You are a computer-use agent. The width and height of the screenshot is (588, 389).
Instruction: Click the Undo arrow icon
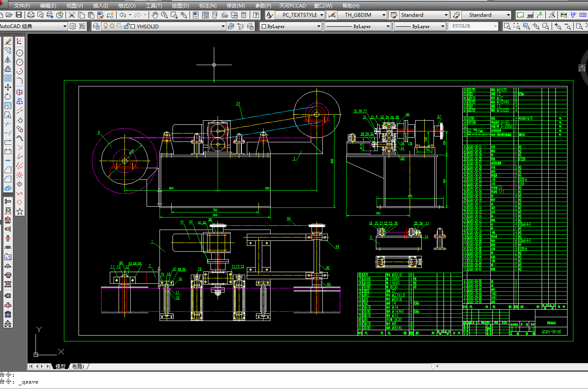123,15
